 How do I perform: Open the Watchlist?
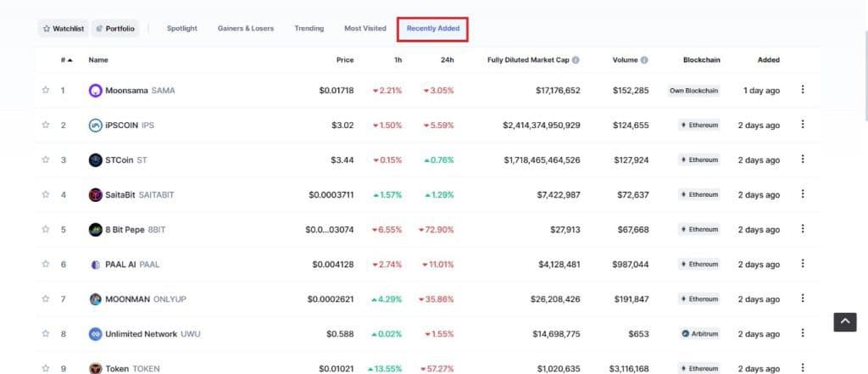(63, 28)
